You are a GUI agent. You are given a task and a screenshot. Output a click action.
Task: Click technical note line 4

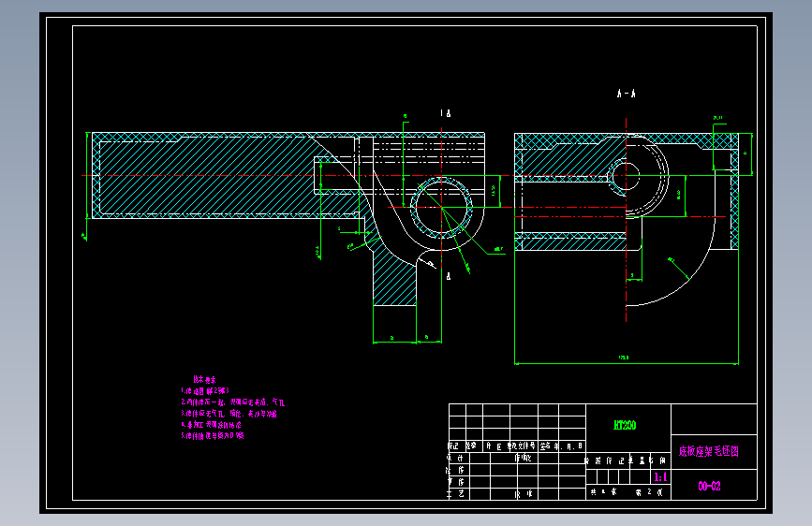coord(212,425)
